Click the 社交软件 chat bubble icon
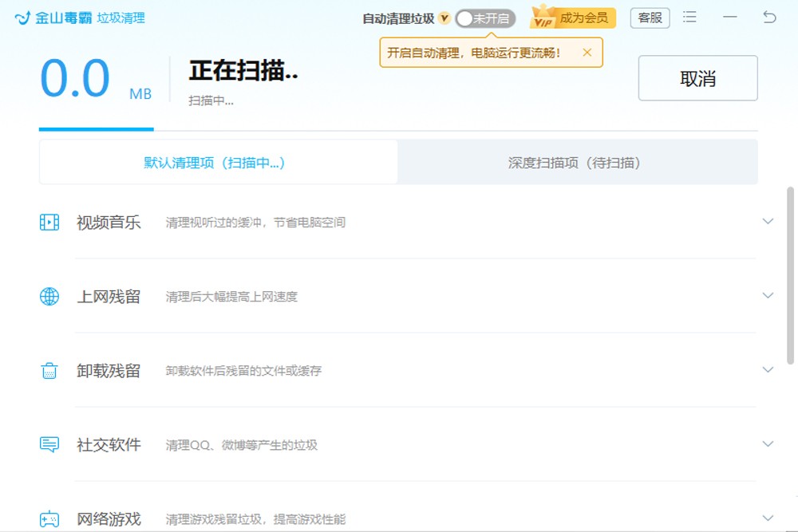The height and width of the screenshot is (532, 798). click(x=49, y=444)
